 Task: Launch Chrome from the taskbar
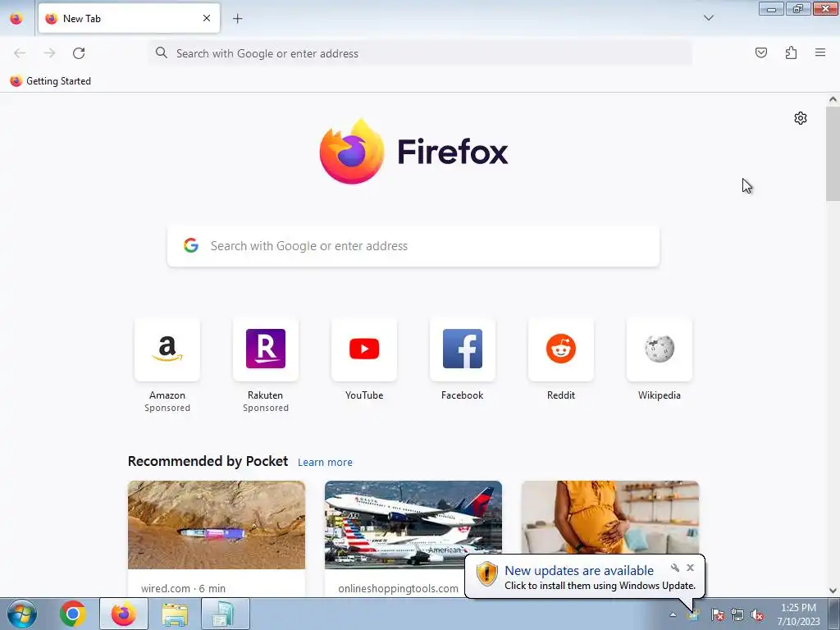73,614
